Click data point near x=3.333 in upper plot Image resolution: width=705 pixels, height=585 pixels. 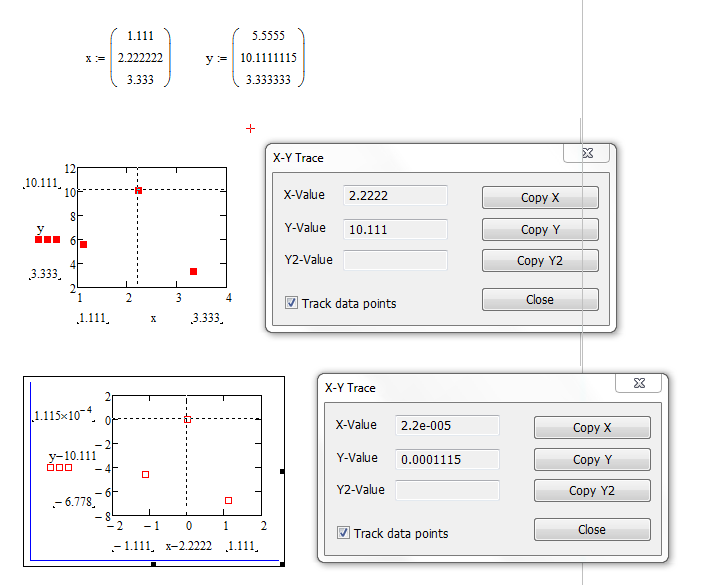193,272
